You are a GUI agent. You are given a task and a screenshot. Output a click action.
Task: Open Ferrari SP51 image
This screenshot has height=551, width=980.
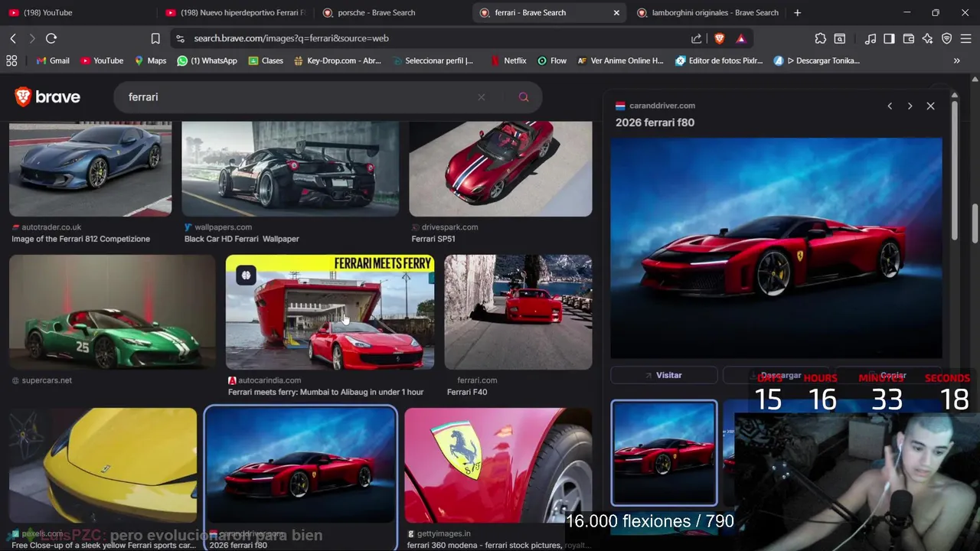click(x=500, y=168)
